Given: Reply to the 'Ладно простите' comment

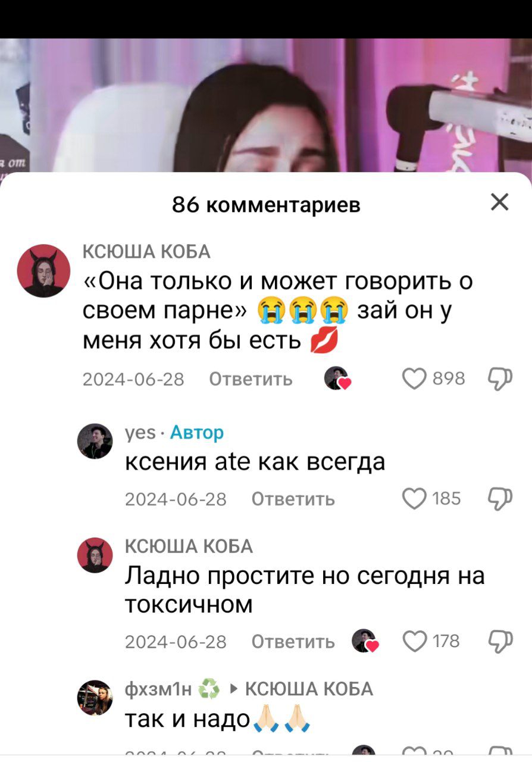Looking at the screenshot, I should [x=293, y=642].
